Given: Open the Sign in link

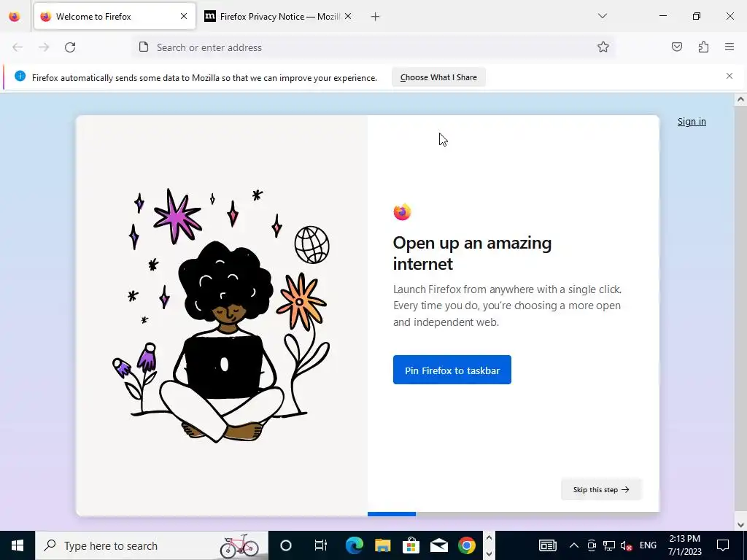Looking at the screenshot, I should point(692,122).
